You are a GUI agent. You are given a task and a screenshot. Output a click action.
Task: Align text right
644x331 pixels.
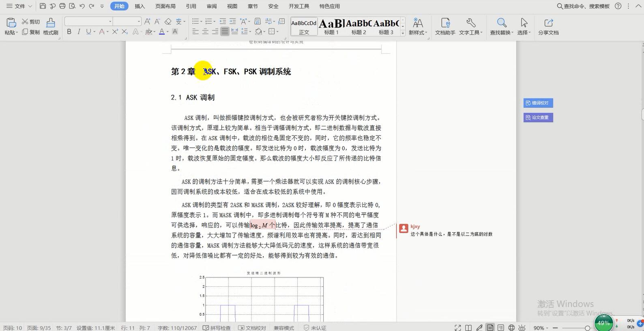click(215, 32)
